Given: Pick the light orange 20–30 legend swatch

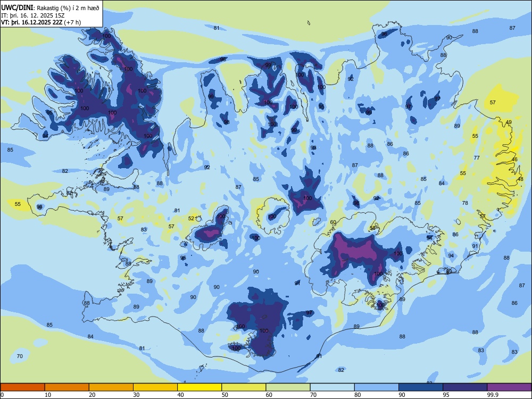Looking at the screenshot, I should coord(111,387).
